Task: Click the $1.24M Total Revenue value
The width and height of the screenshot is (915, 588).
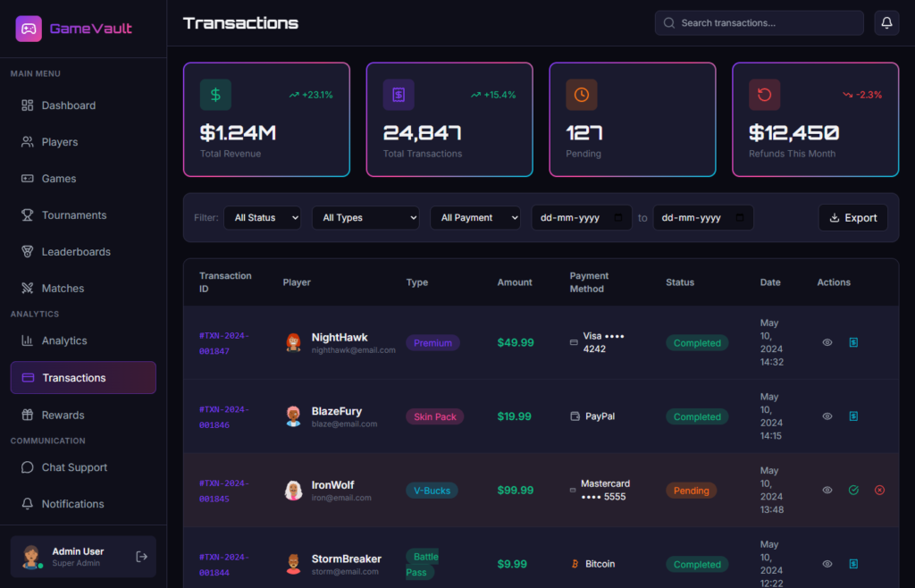Action: point(238,133)
